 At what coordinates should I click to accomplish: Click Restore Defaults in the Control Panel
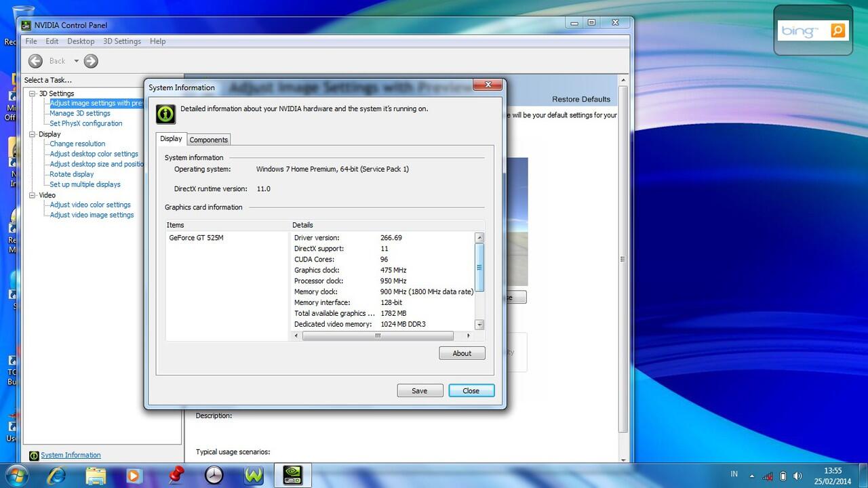click(x=581, y=99)
